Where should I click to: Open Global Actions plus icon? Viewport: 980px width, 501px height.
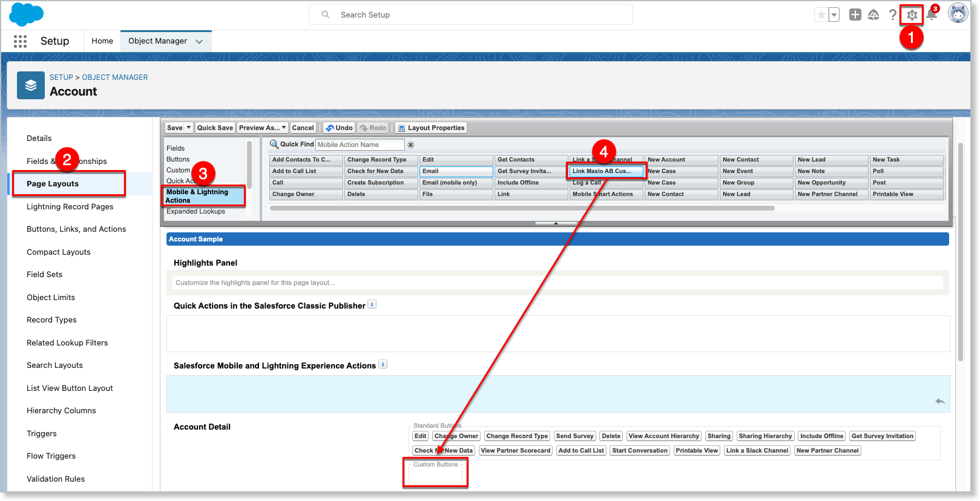tap(855, 15)
